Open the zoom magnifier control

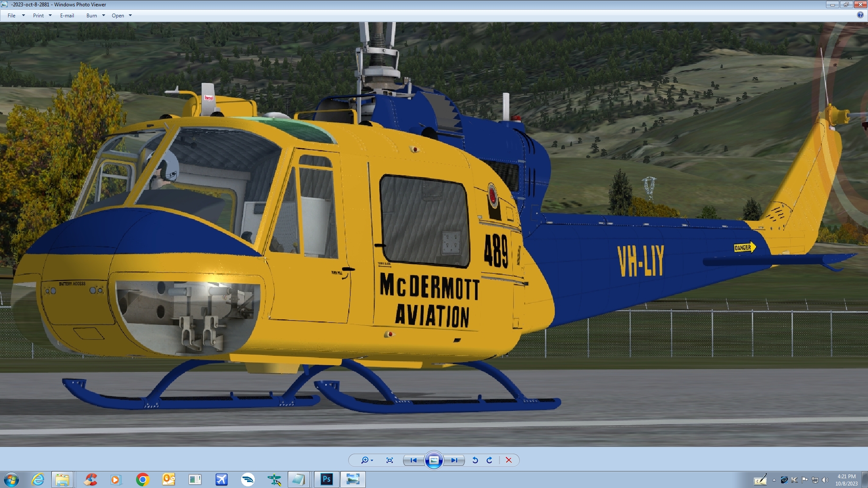click(x=367, y=460)
